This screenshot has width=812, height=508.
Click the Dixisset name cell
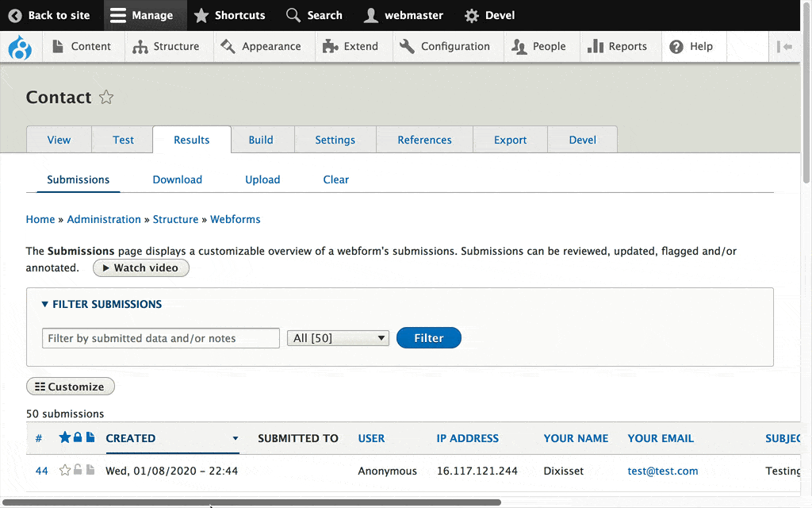click(564, 471)
